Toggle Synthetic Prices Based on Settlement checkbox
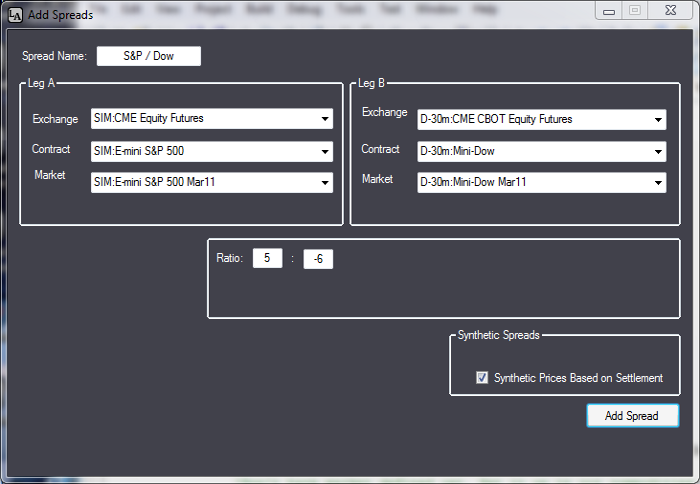Screen dimensions: 700x484 point(482,378)
